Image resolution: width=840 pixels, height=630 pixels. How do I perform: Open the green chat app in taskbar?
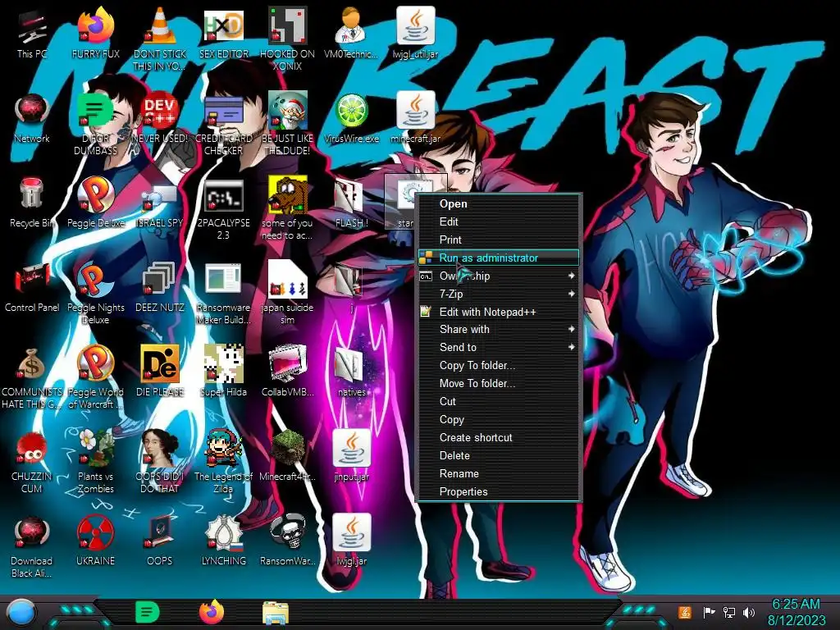pyautogui.click(x=147, y=612)
